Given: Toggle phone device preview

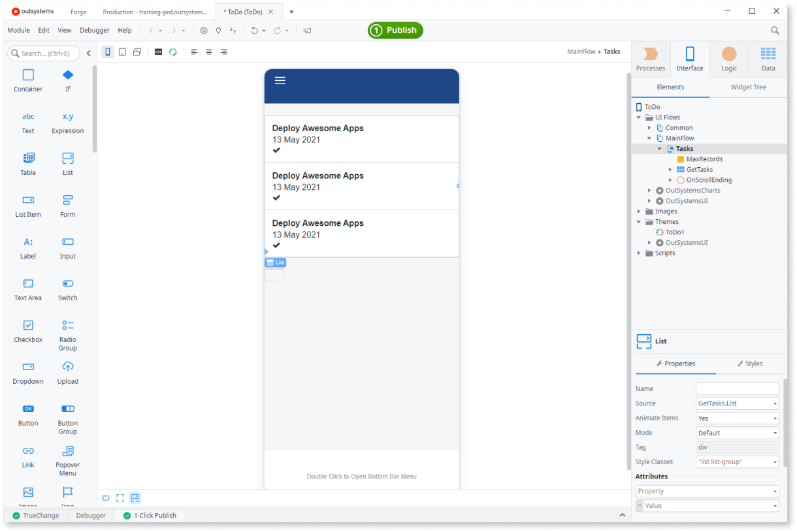Looking at the screenshot, I should [x=107, y=52].
